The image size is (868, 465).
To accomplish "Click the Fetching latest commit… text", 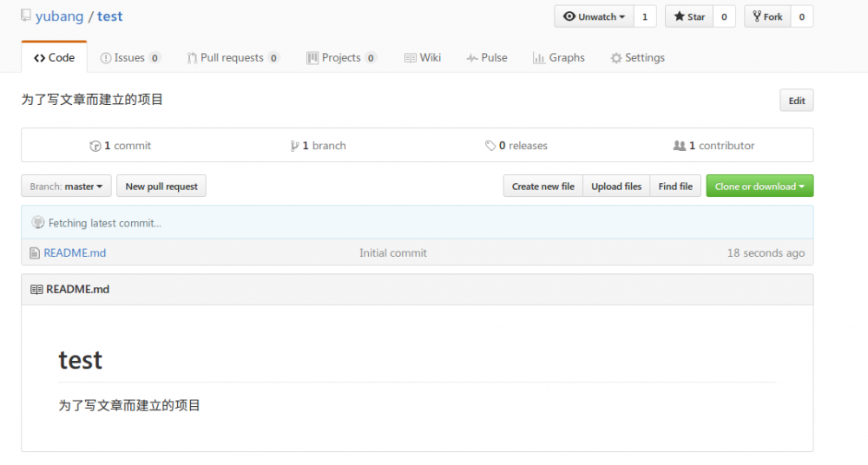I will click(x=105, y=223).
